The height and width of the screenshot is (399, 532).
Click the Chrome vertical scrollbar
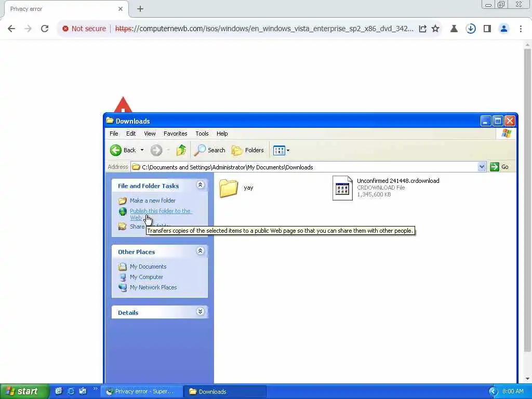point(527,200)
